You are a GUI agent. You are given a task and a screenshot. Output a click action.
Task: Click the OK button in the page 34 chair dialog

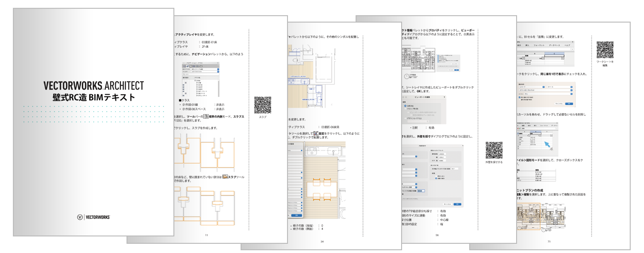[297, 215]
